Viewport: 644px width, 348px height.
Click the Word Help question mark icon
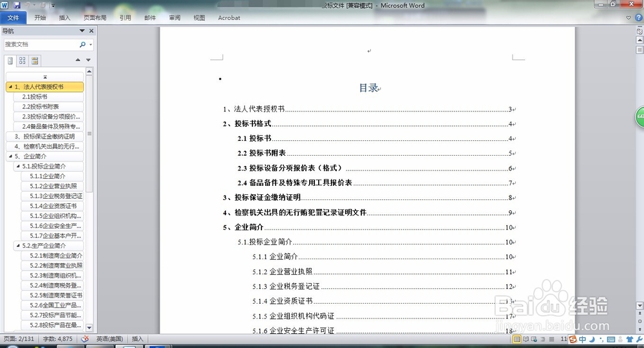tap(639, 17)
